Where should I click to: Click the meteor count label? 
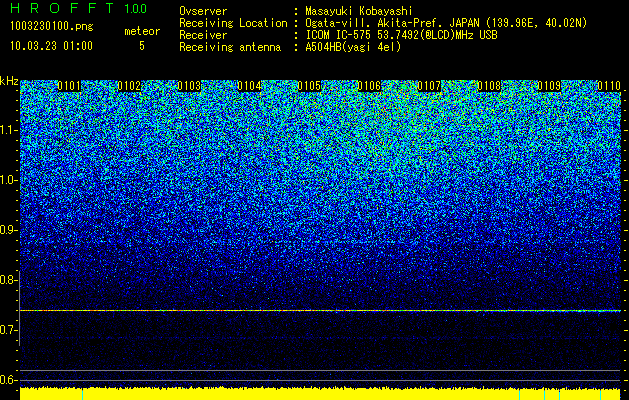point(142,31)
